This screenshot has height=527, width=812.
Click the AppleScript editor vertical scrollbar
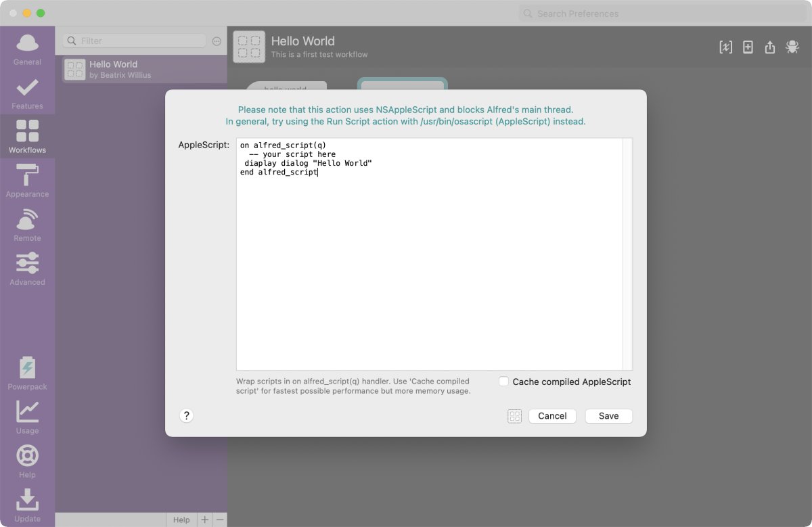tap(627, 254)
